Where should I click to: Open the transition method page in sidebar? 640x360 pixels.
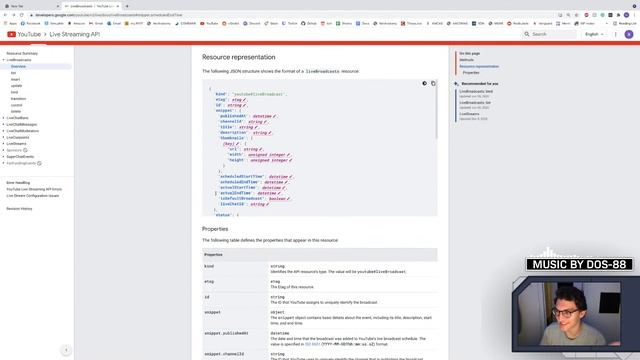[x=18, y=99]
